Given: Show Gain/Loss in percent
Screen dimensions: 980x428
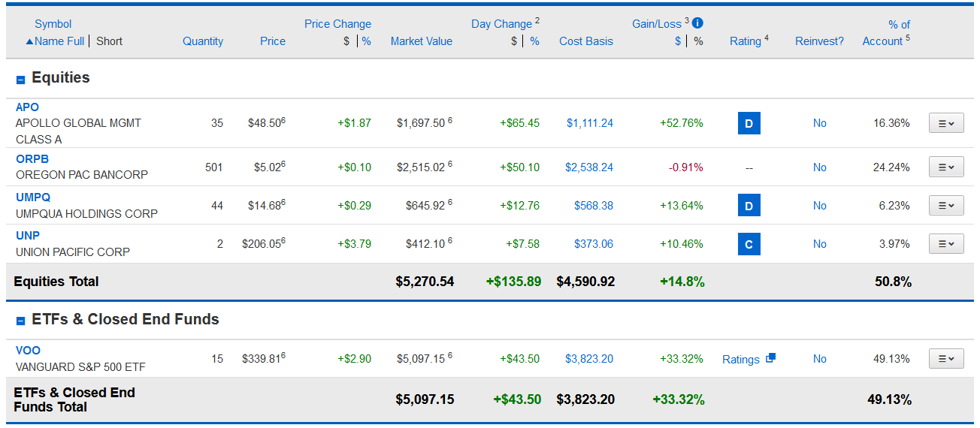Looking at the screenshot, I should coord(699,41).
